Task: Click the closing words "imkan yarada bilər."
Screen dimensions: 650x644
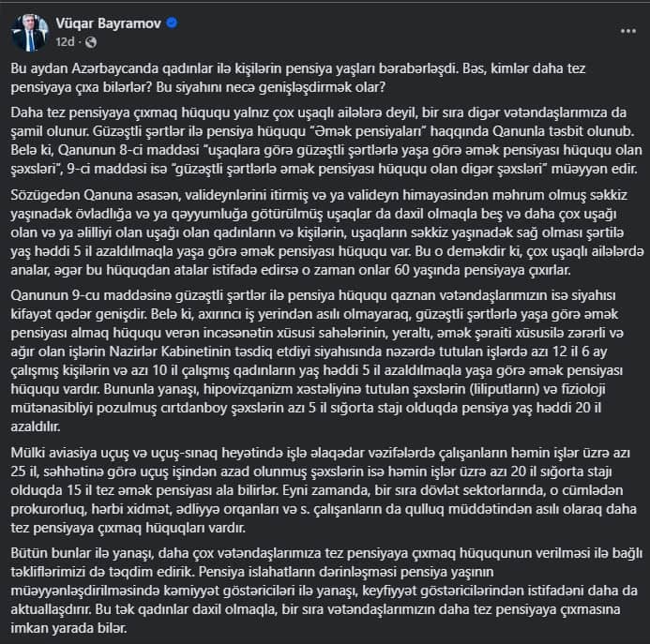Action: pyautogui.click(x=68, y=628)
